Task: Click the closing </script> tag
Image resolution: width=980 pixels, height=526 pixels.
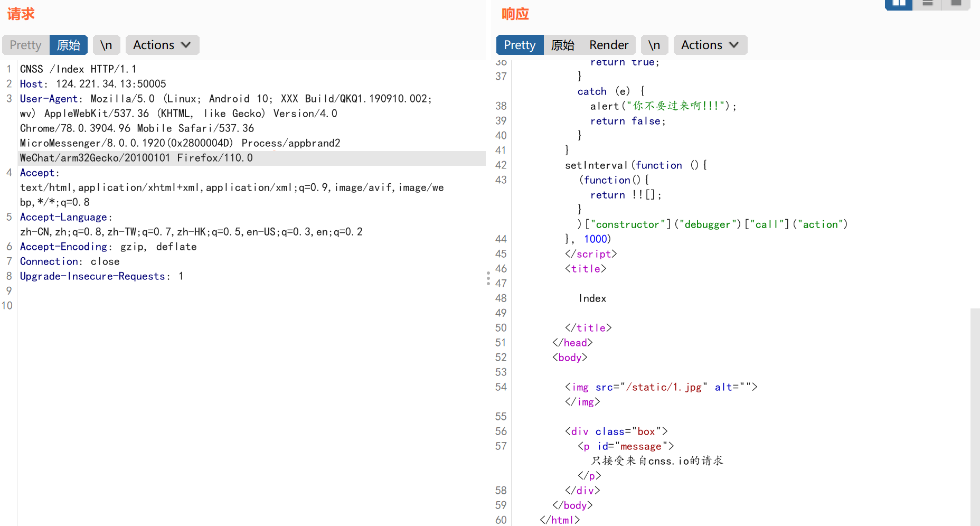Action: click(591, 254)
